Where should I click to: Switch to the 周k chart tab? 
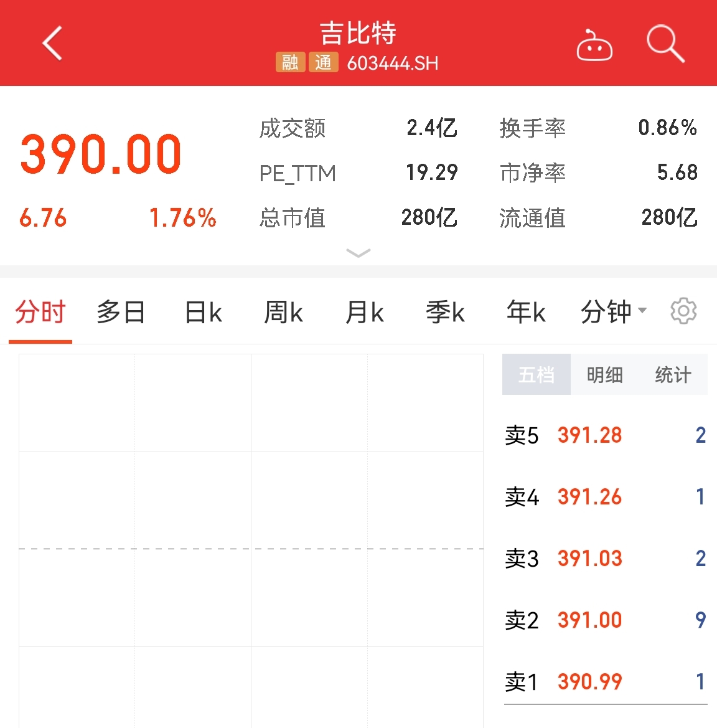coord(284,311)
